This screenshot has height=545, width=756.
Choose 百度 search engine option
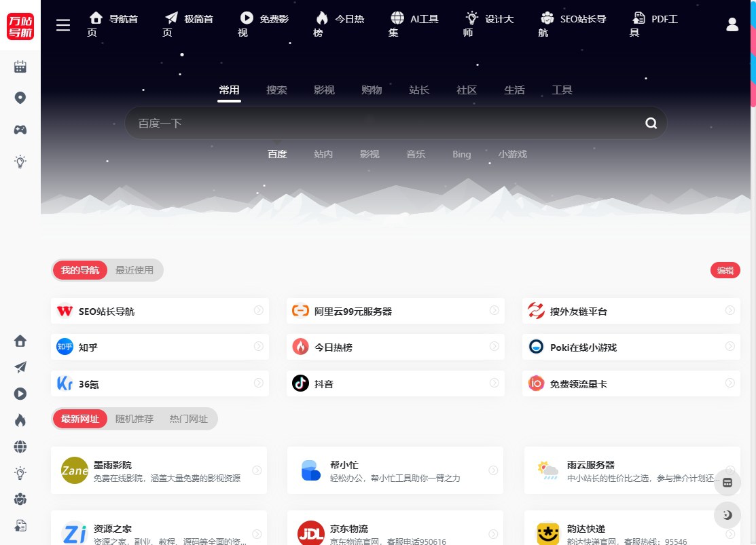277,154
